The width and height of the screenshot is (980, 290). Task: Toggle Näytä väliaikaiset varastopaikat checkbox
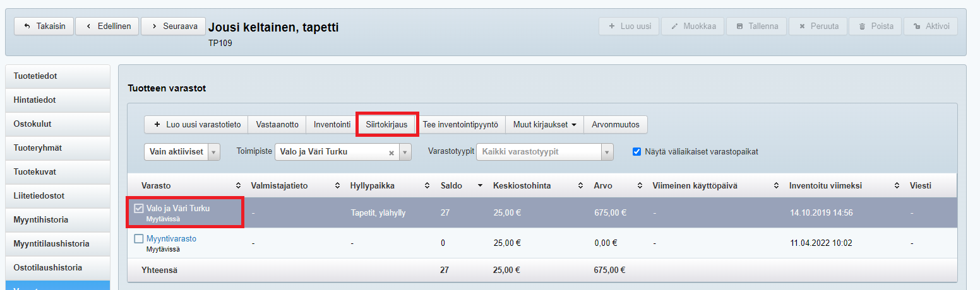[636, 152]
